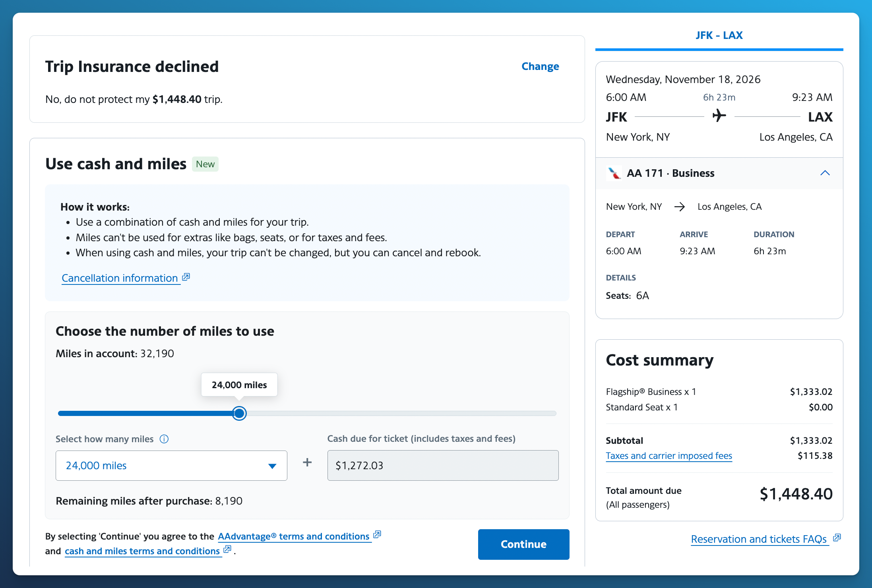Click the 24,000 miles slider tooltip

click(239, 385)
